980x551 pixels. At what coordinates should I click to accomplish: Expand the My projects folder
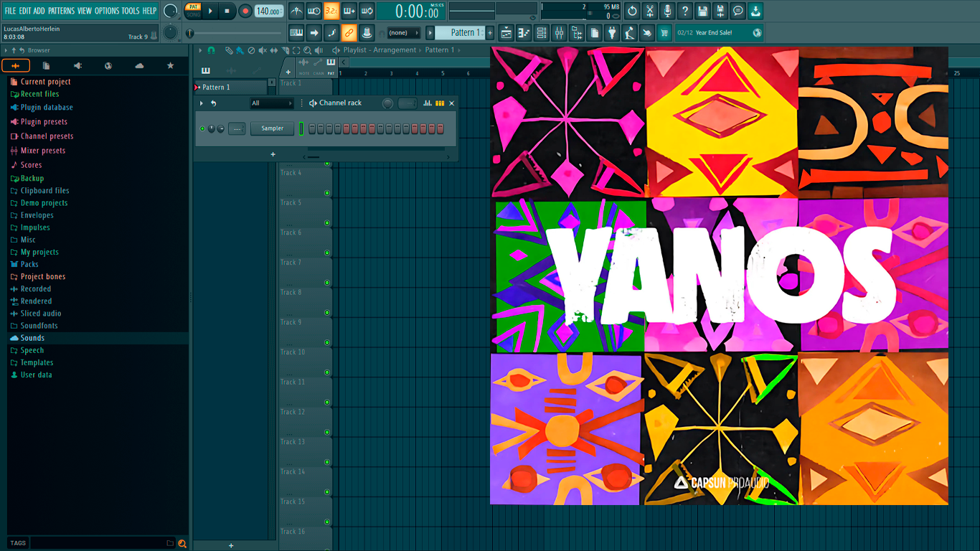click(x=39, y=252)
